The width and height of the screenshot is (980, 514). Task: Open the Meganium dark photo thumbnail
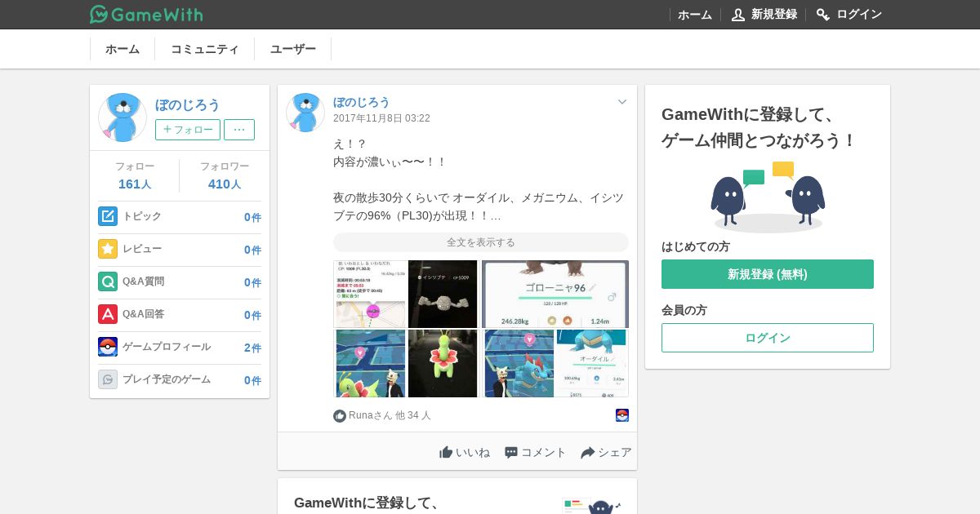[x=443, y=363]
